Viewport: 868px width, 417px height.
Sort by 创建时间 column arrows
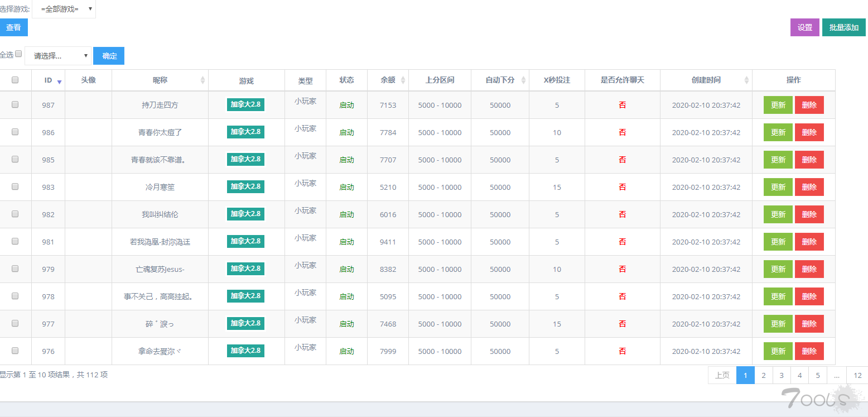(746, 80)
